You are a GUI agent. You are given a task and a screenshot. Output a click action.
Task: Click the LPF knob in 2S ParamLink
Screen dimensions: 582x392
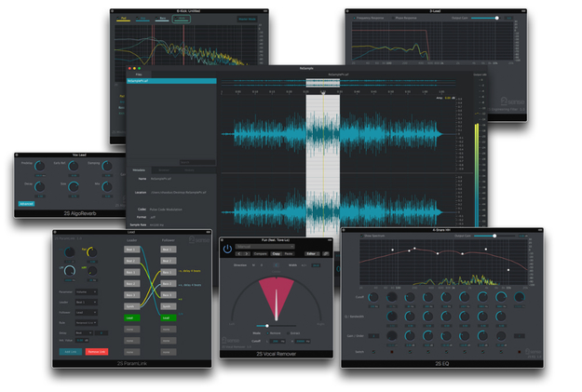click(x=70, y=271)
